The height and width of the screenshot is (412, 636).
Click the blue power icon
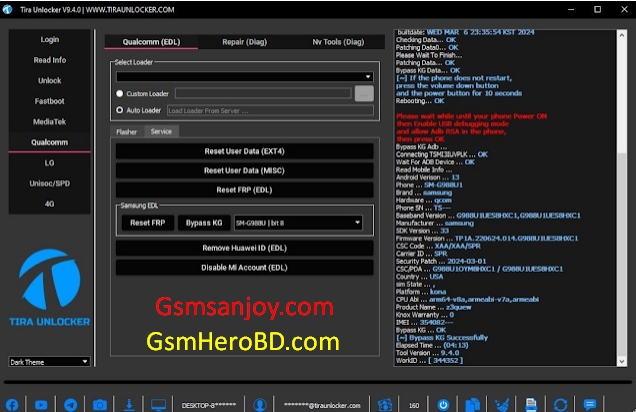[x=443, y=405]
